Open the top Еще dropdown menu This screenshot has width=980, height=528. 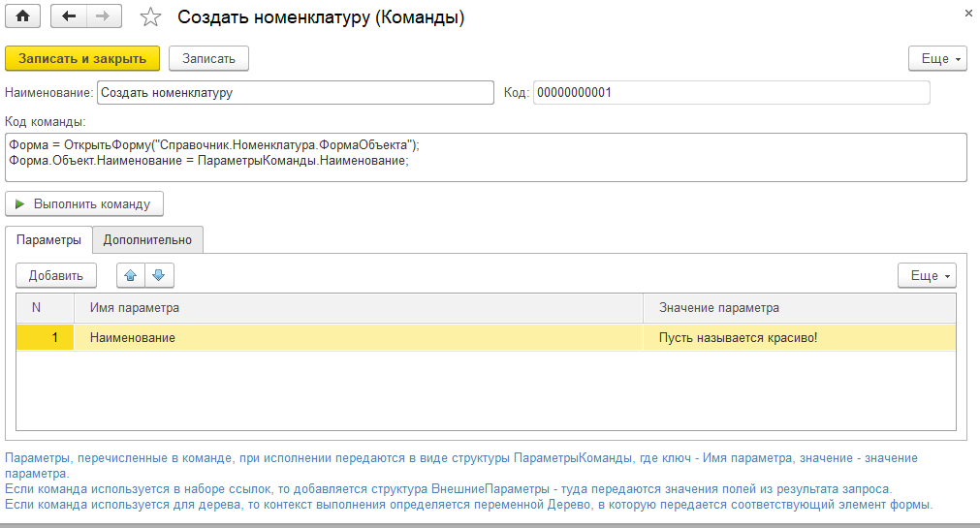(937, 59)
